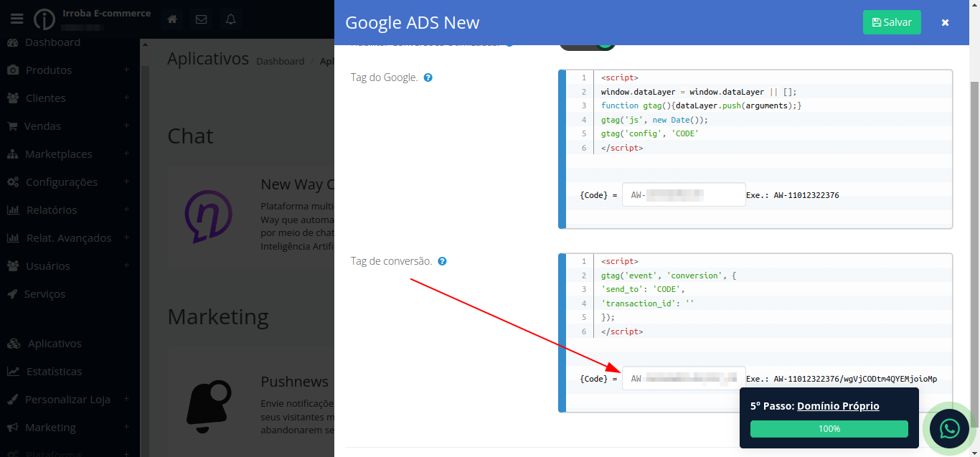This screenshot has height=457, width=980.
Task: Open Estatísticas in the sidebar
Action: [x=54, y=372]
